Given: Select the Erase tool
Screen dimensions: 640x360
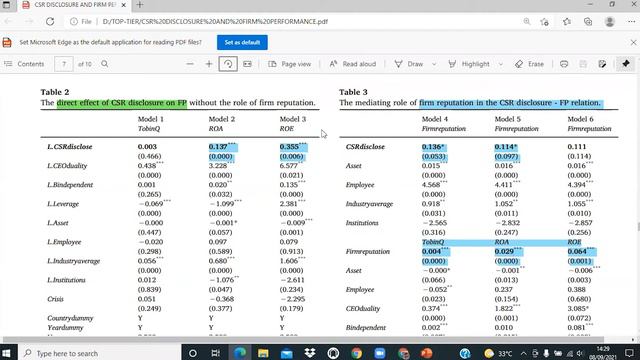Looking at the screenshot, I should click(x=529, y=64).
